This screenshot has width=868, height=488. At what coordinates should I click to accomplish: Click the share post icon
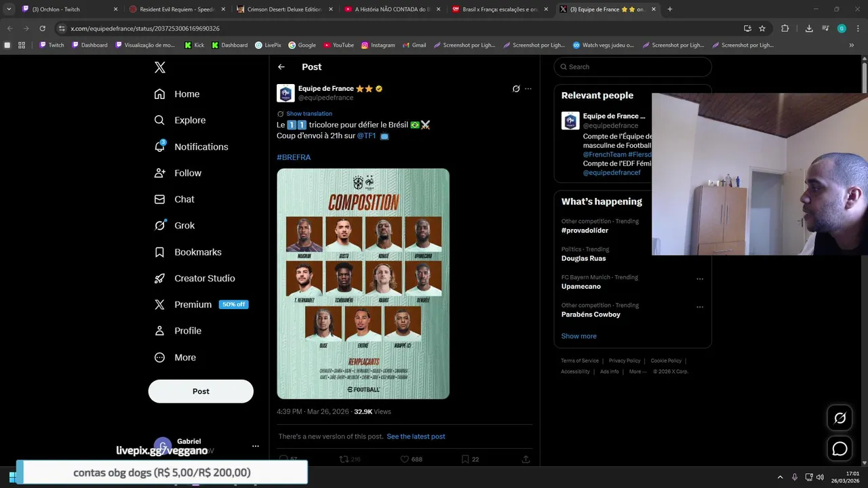526,459
